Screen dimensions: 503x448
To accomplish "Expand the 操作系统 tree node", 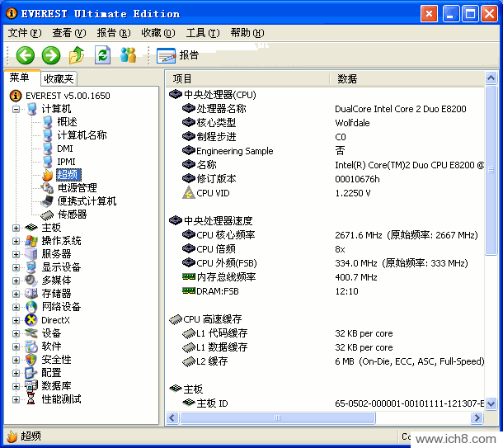I will click(x=16, y=241).
